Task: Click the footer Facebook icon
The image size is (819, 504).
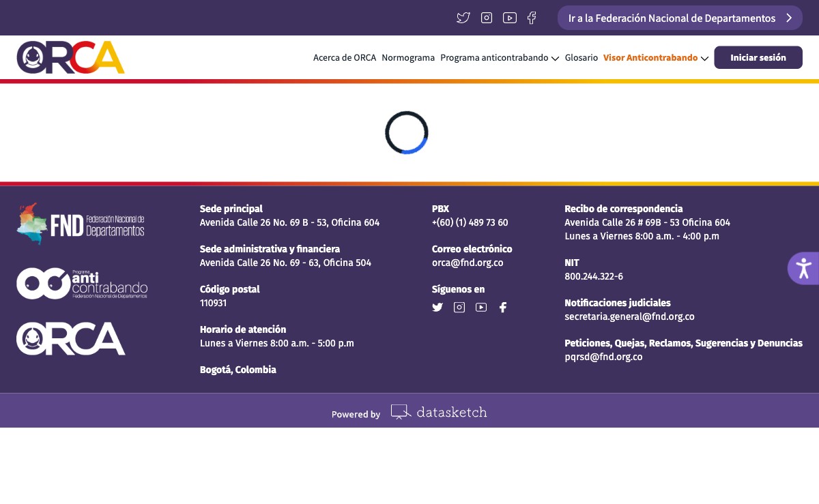Action: [503, 308]
